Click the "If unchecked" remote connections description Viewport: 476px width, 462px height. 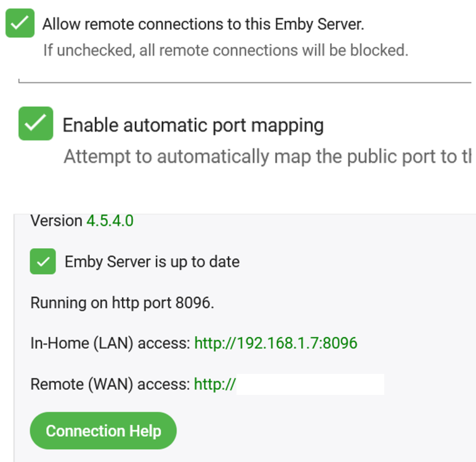click(225, 50)
